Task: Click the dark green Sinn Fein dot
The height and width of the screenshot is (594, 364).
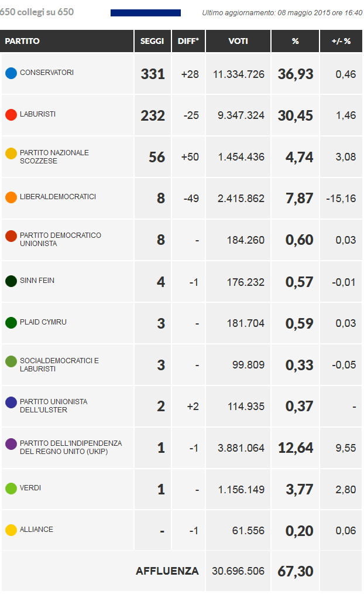Action: click(11, 281)
